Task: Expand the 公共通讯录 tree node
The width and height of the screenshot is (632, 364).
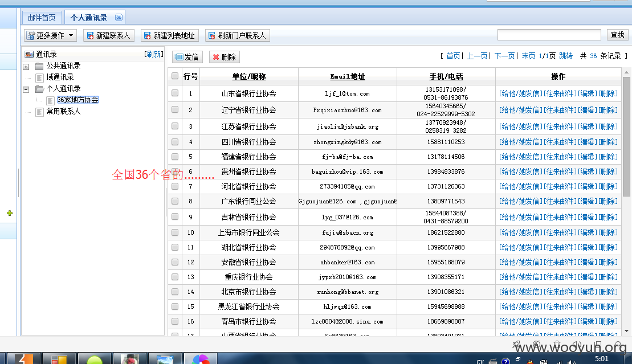Action: [x=26, y=67]
